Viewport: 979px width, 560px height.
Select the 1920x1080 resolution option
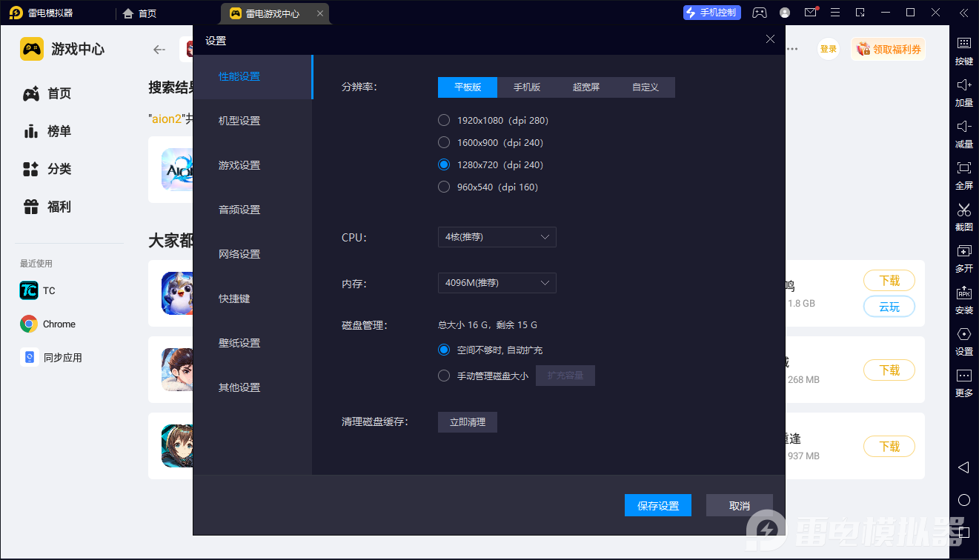pyautogui.click(x=443, y=119)
